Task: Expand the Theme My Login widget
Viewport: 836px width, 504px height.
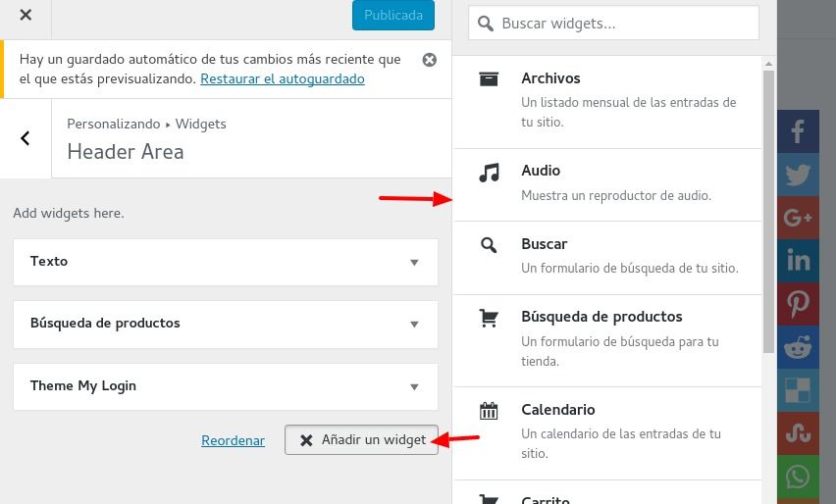Action: [x=226, y=386]
